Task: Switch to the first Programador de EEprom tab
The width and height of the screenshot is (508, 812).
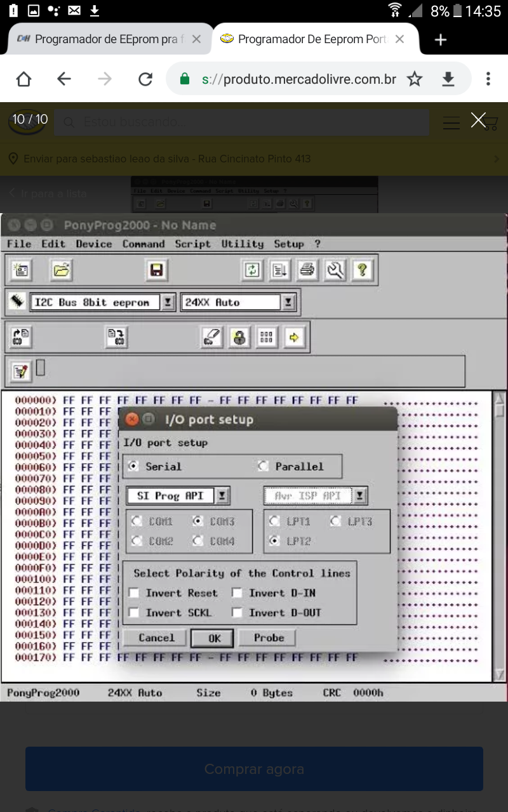Action: pos(109,39)
